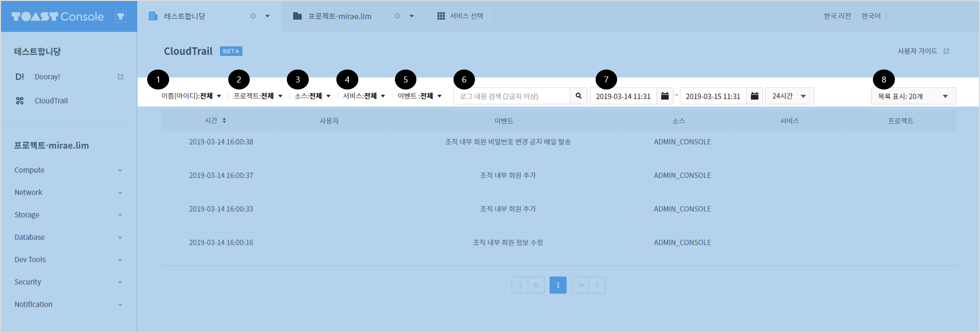Click the start date field 2019-03-14 11:31
The width and height of the screenshot is (980, 333).
[623, 96]
